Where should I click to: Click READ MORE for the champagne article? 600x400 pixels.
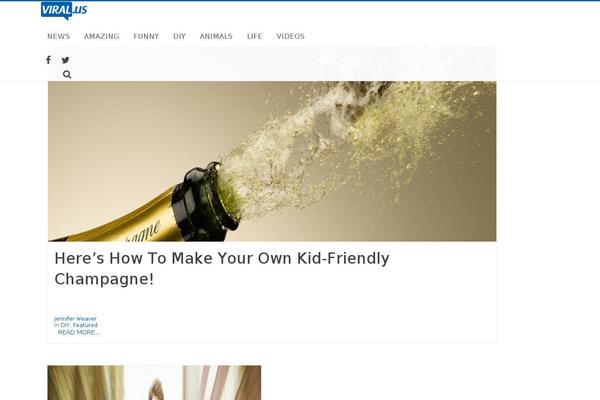click(x=78, y=332)
